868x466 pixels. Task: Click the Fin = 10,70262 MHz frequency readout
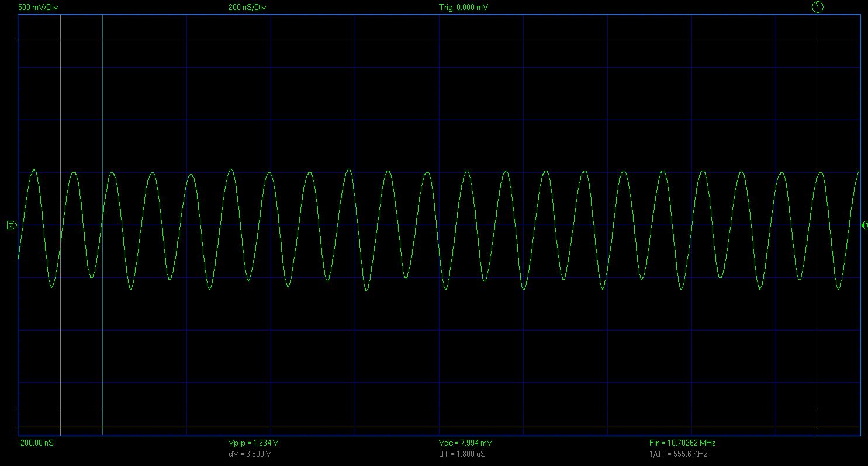click(682, 443)
